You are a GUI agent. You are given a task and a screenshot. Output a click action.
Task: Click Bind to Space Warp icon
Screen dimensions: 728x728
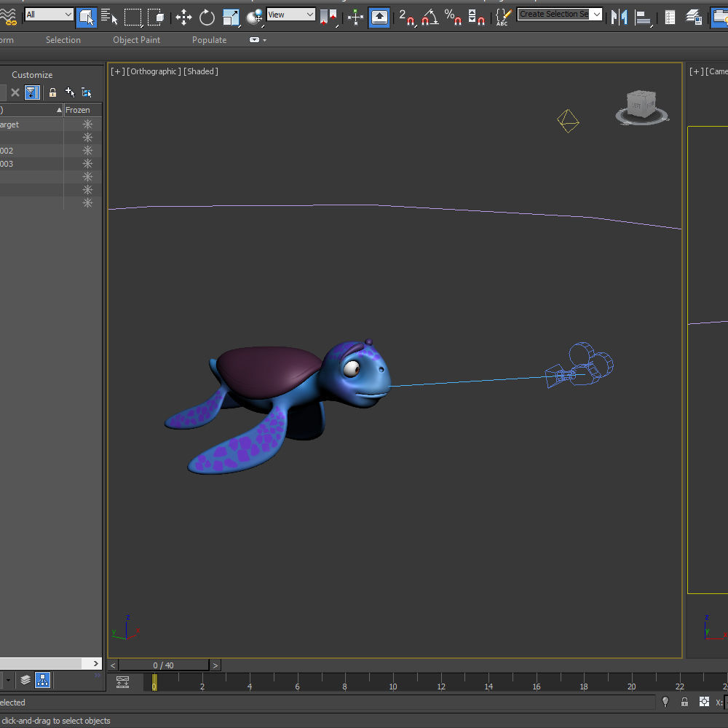pyautogui.click(x=8, y=17)
